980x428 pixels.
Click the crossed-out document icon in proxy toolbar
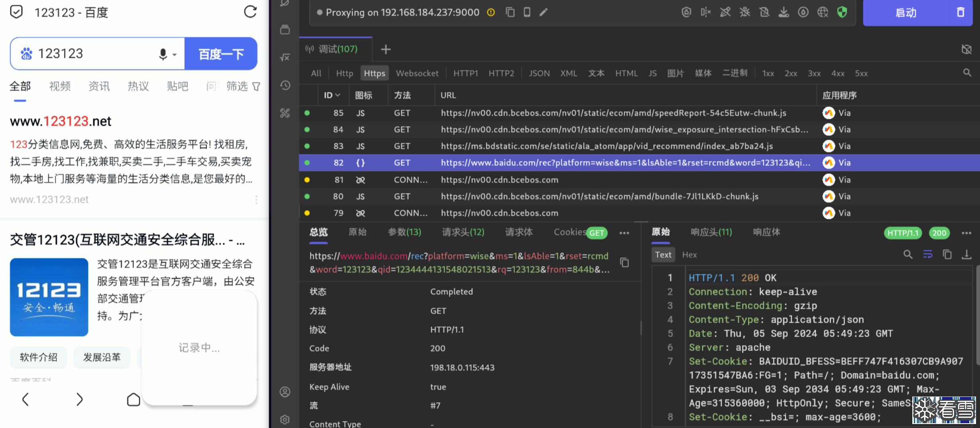coord(764,12)
